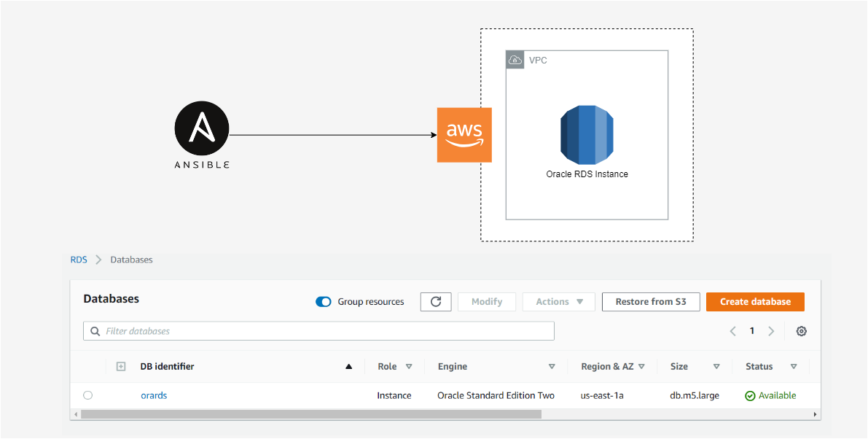This screenshot has height=439, width=868.
Task: Click the search magnifier icon in filter
Action: 94,331
